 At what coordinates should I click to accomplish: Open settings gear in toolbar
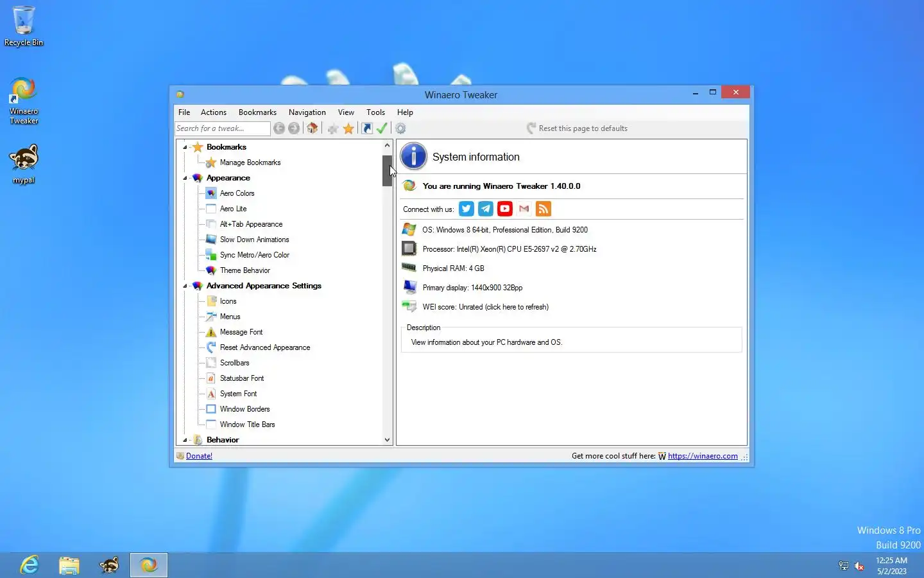click(x=400, y=128)
